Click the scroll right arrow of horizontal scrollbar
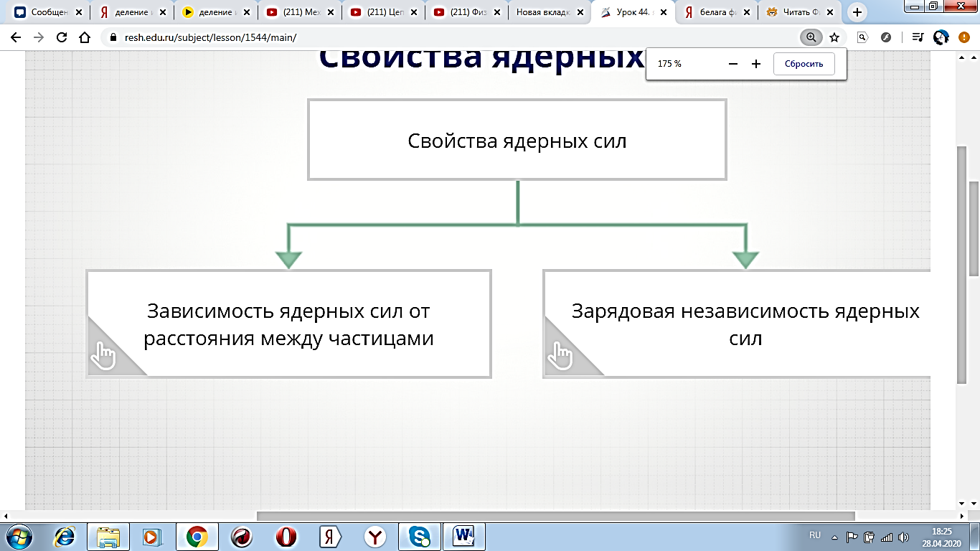980x551 pixels. (x=961, y=516)
